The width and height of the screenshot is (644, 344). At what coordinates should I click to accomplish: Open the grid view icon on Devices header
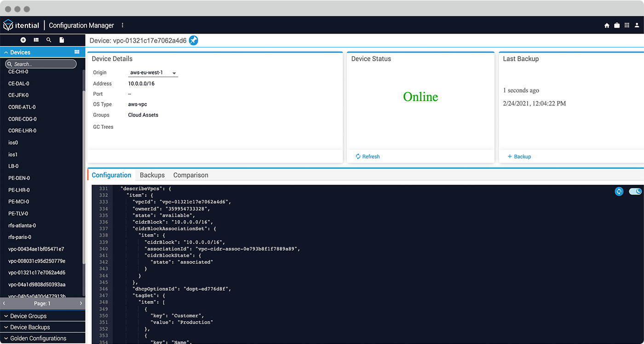tap(76, 52)
